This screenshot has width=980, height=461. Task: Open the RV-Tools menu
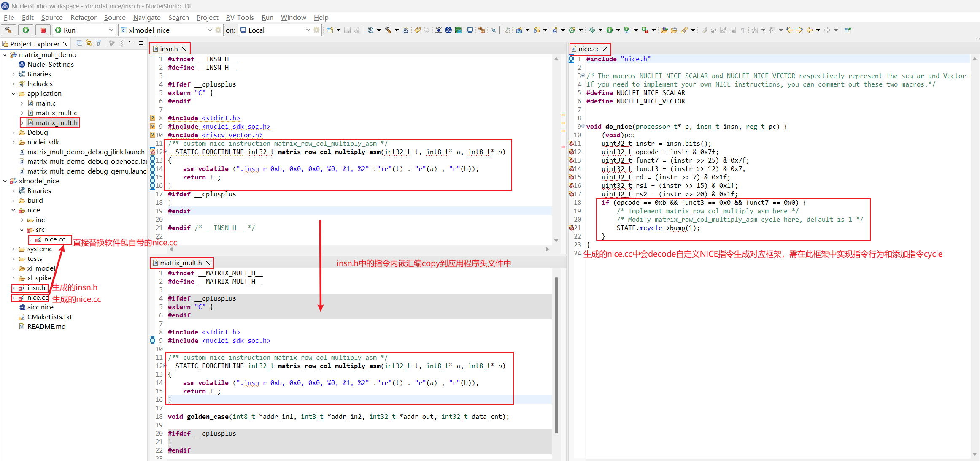[x=240, y=17]
